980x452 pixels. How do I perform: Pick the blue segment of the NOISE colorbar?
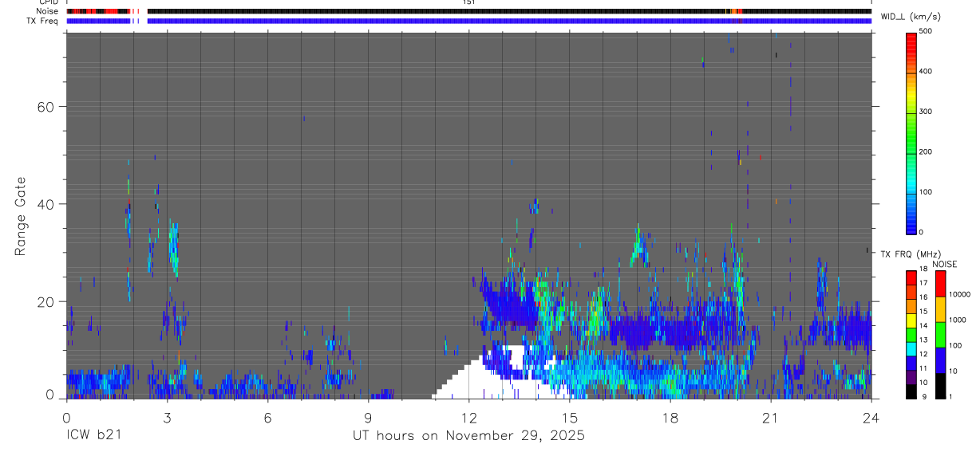point(940,360)
